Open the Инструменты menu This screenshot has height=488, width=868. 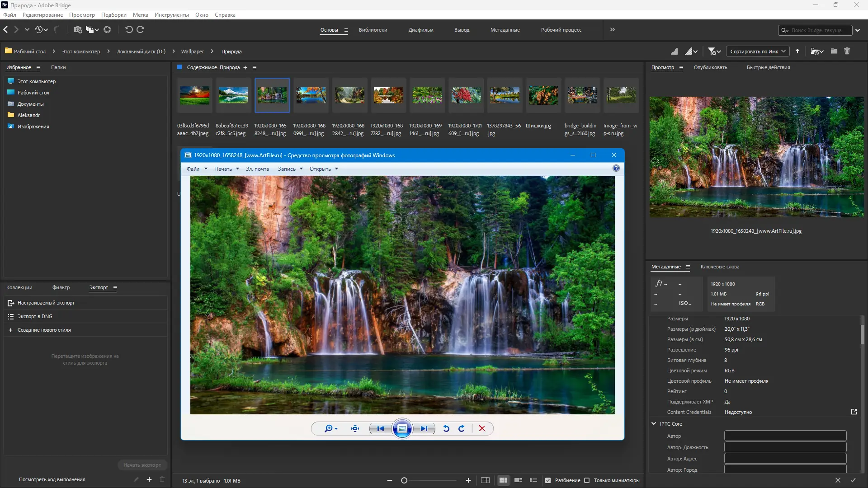click(171, 15)
